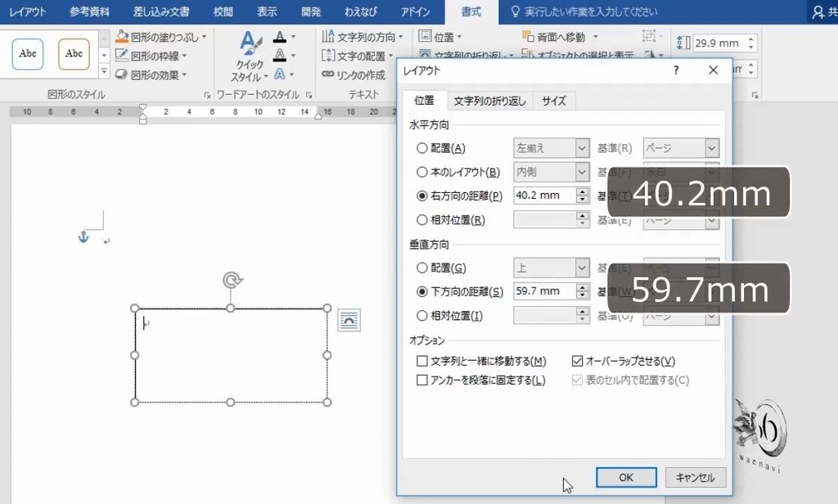
Task: Click the lightbulb tell-me icon
Action: point(516,11)
